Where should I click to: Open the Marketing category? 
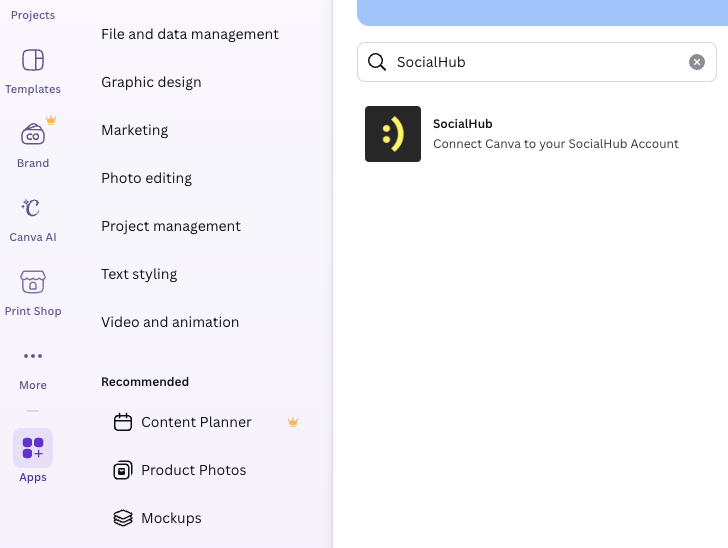tap(134, 130)
